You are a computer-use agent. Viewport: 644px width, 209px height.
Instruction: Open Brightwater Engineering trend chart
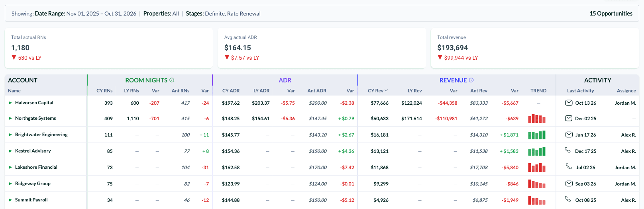pos(537,135)
